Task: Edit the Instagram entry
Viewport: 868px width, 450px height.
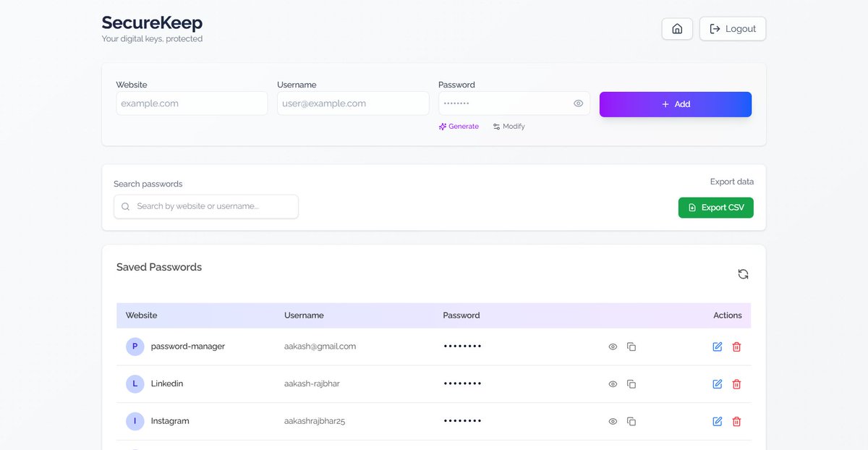Action: pyautogui.click(x=718, y=422)
